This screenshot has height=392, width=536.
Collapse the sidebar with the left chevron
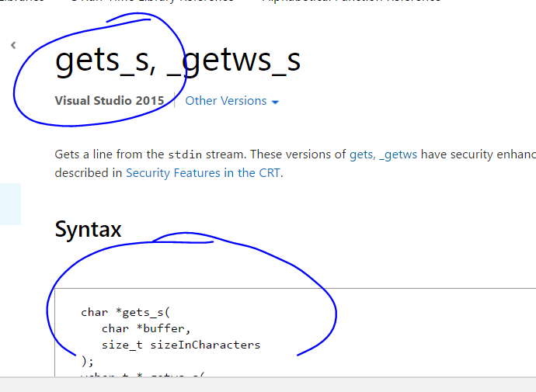[x=13, y=46]
